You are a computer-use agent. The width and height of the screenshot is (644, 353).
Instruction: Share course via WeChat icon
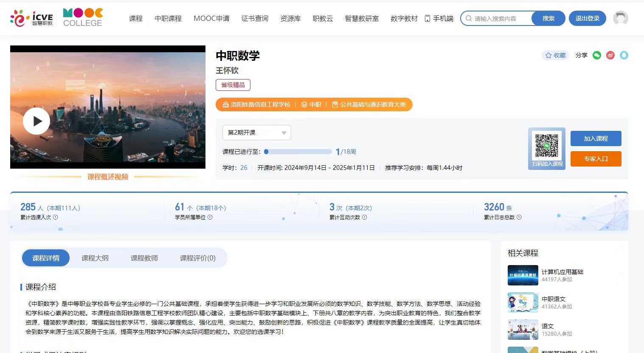click(597, 55)
